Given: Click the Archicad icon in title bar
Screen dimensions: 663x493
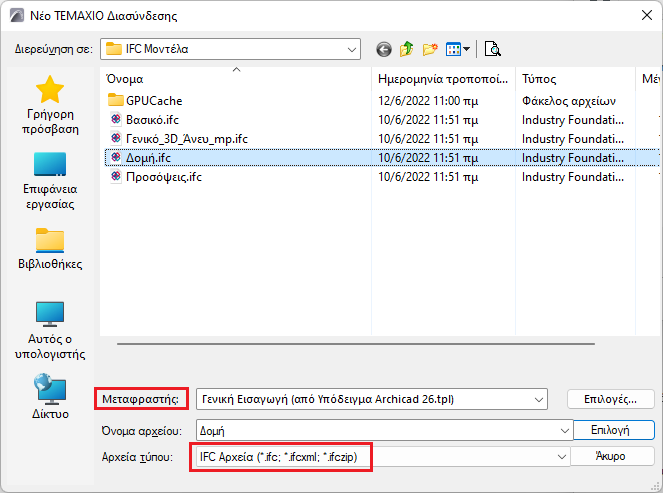Looking at the screenshot, I should [x=17, y=16].
